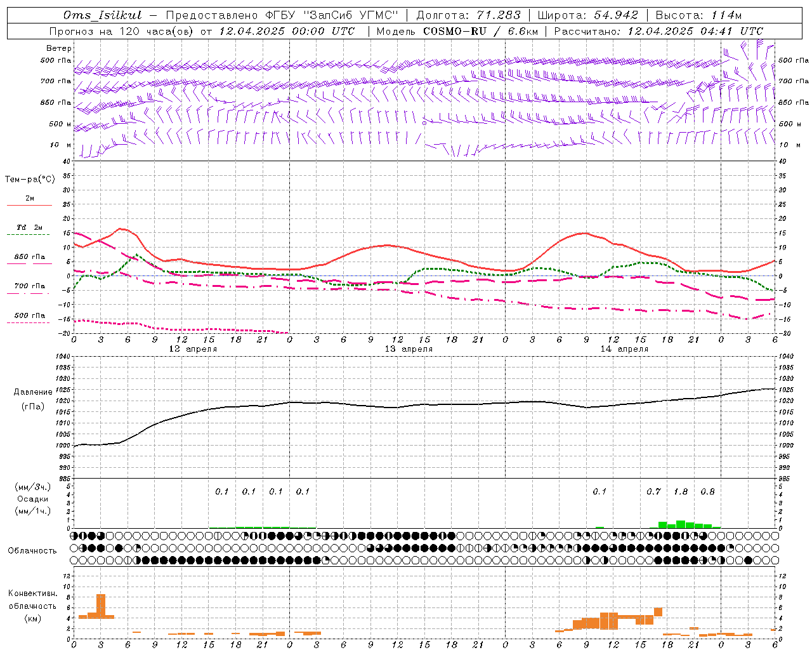Click the precipitation value 0.8
This screenshot has width=812, height=650.
[x=707, y=492]
